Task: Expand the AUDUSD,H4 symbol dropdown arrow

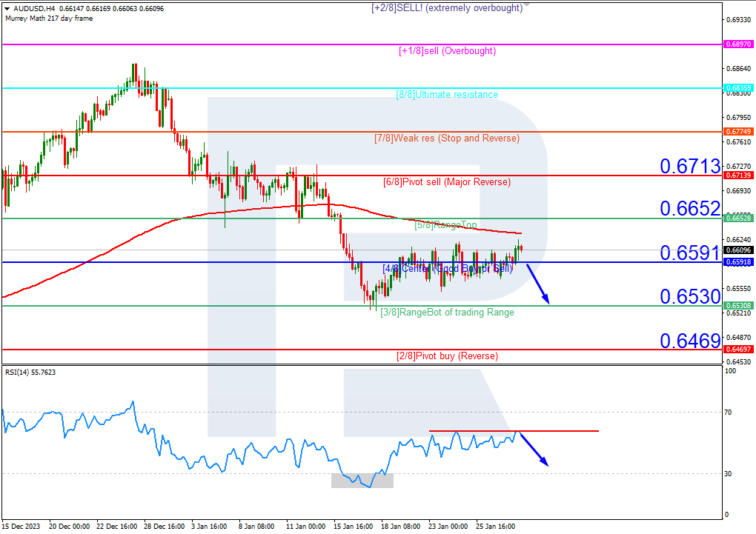Action: tap(7, 10)
